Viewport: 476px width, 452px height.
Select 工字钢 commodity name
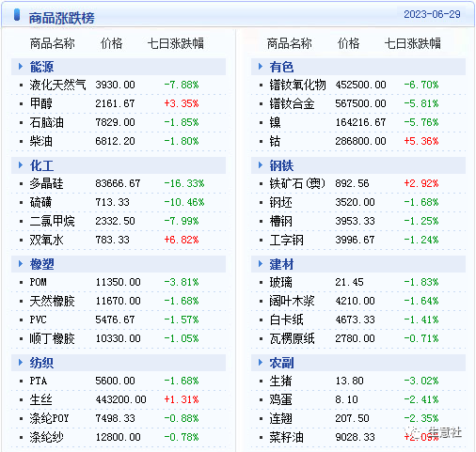286,240
